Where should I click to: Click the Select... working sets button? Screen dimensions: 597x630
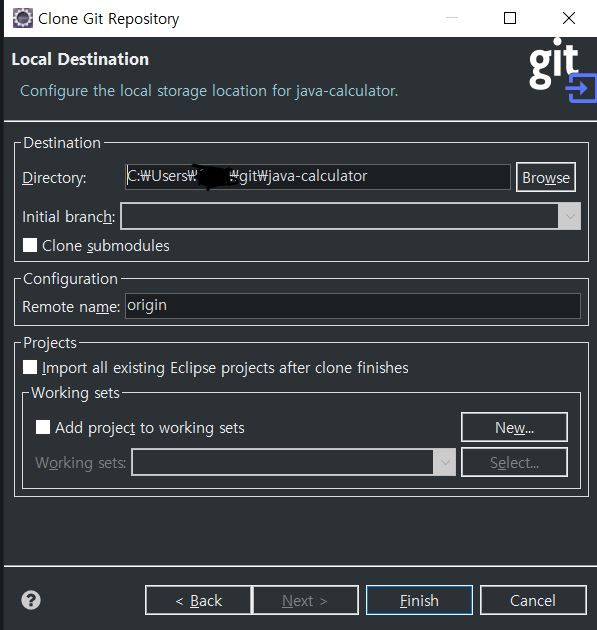pos(514,462)
